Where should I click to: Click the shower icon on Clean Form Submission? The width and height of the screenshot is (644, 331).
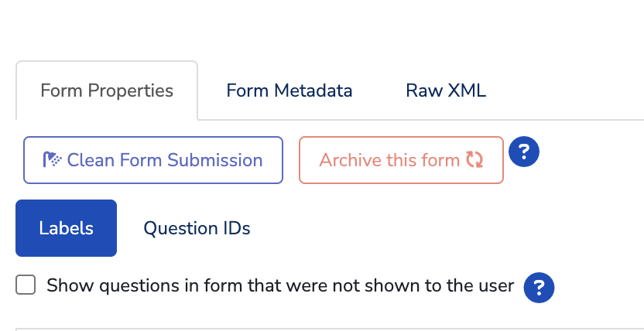point(52,159)
